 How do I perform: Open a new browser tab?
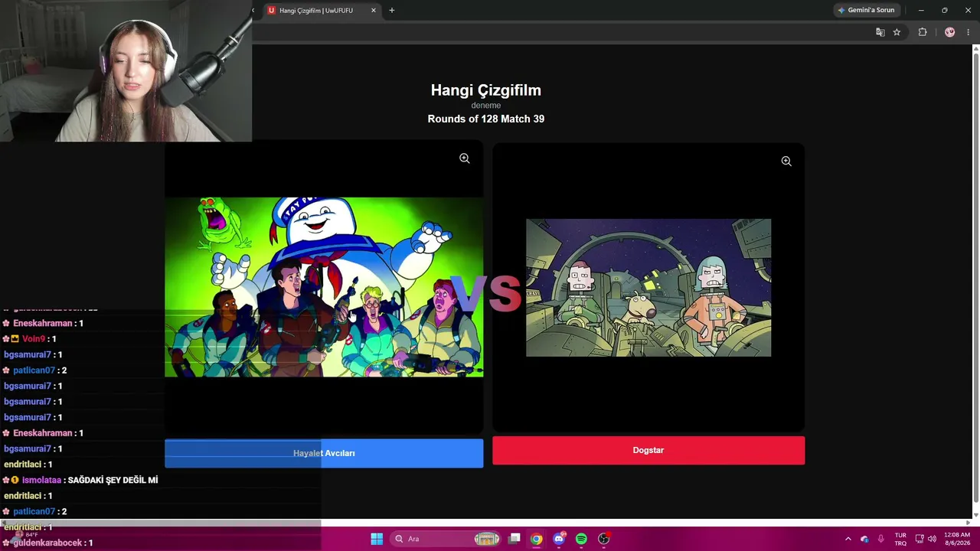tap(392, 11)
